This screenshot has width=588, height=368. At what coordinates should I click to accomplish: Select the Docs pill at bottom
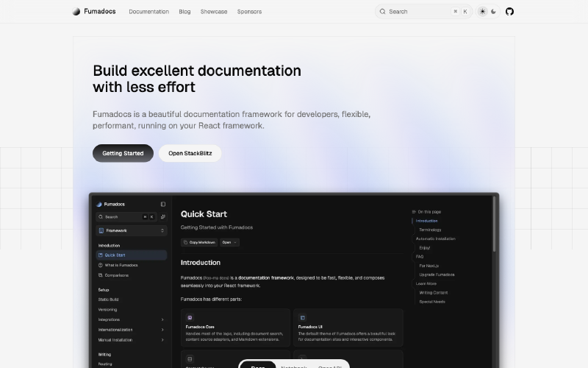pyautogui.click(x=258, y=366)
